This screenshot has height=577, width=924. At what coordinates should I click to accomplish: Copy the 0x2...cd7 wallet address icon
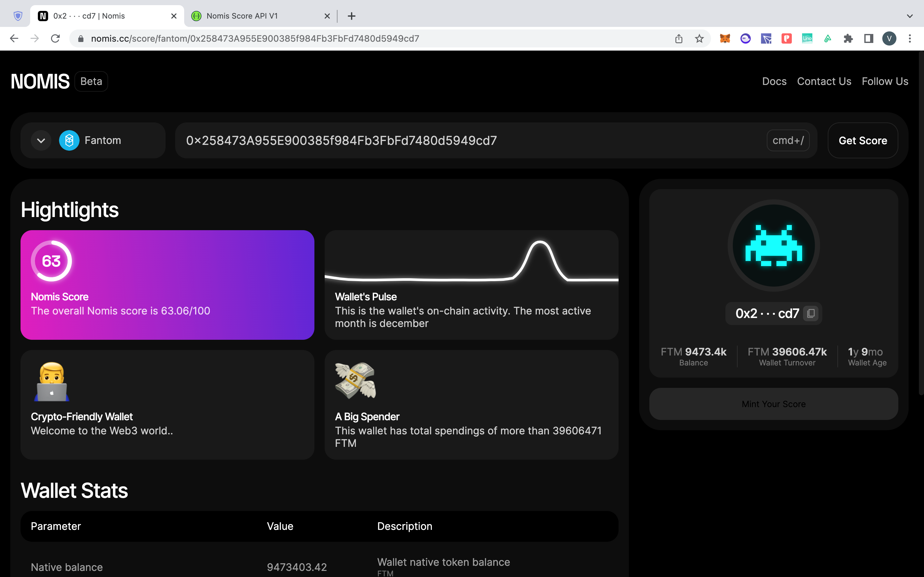(811, 313)
